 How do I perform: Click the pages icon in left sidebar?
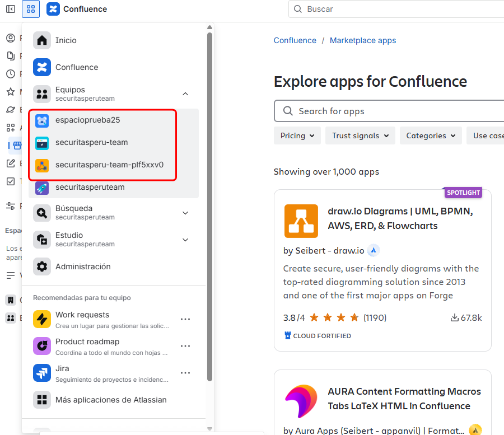(x=11, y=56)
